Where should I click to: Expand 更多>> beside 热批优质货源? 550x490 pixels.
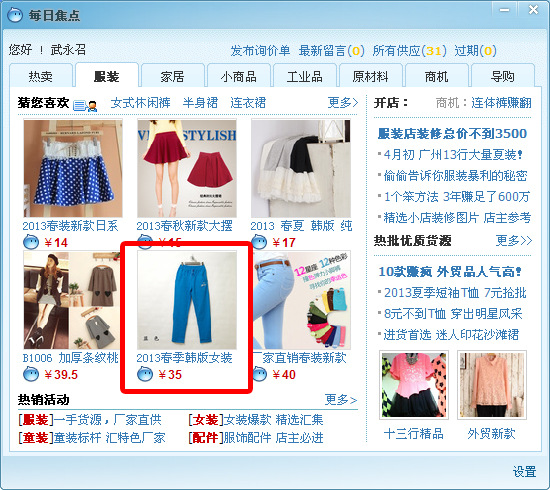(x=514, y=241)
